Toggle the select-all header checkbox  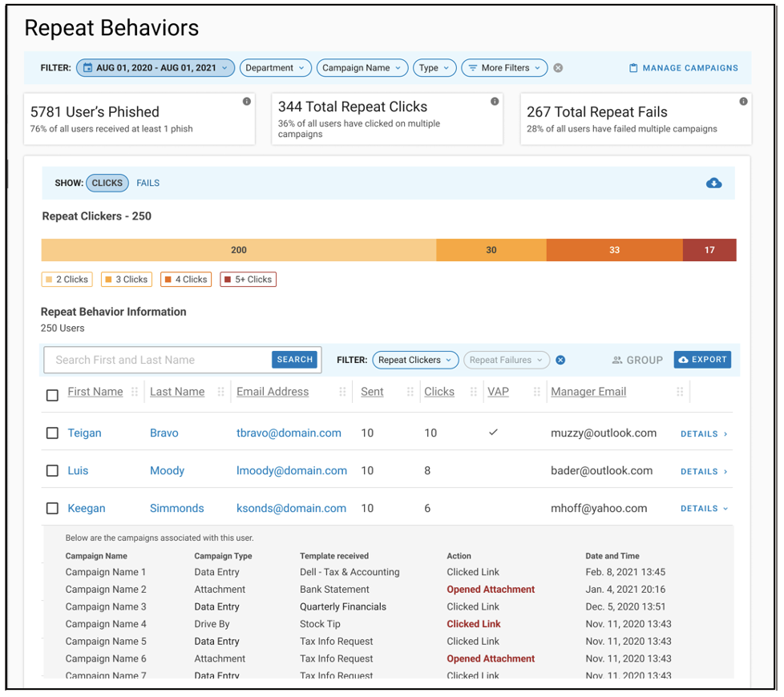[52, 395]
